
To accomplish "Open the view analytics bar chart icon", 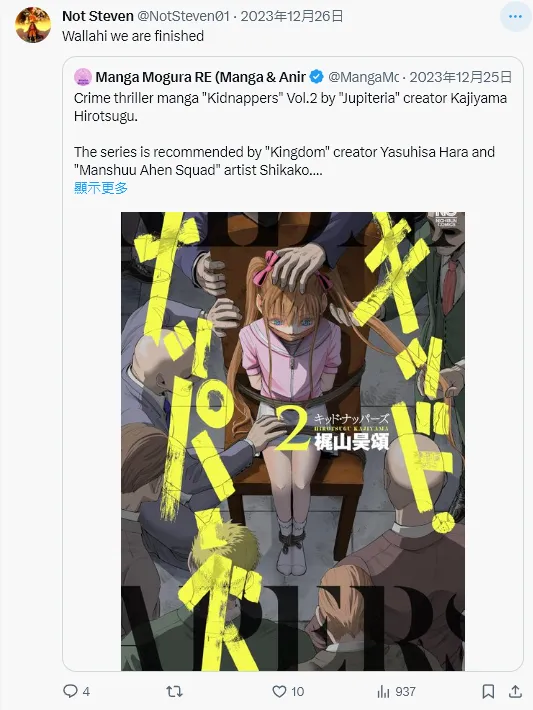I will pyautogui.click(x=384, y=691).
